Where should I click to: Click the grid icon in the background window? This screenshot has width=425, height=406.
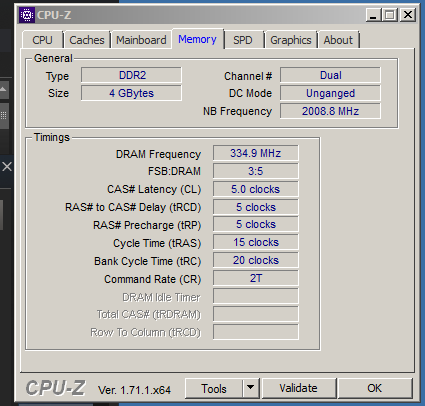[3, 116]
